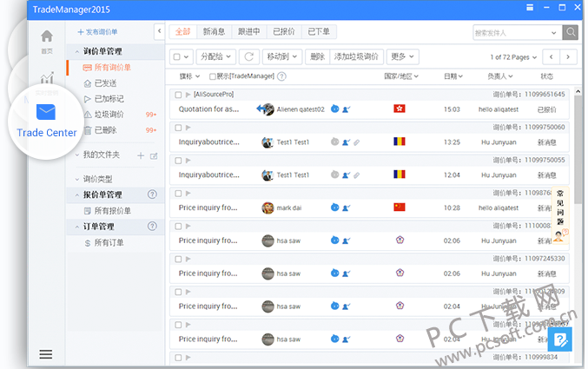This screenshot has width=588, height=369.
Task: Open the Trade Center mail icon
Action: tap(46, 112)
